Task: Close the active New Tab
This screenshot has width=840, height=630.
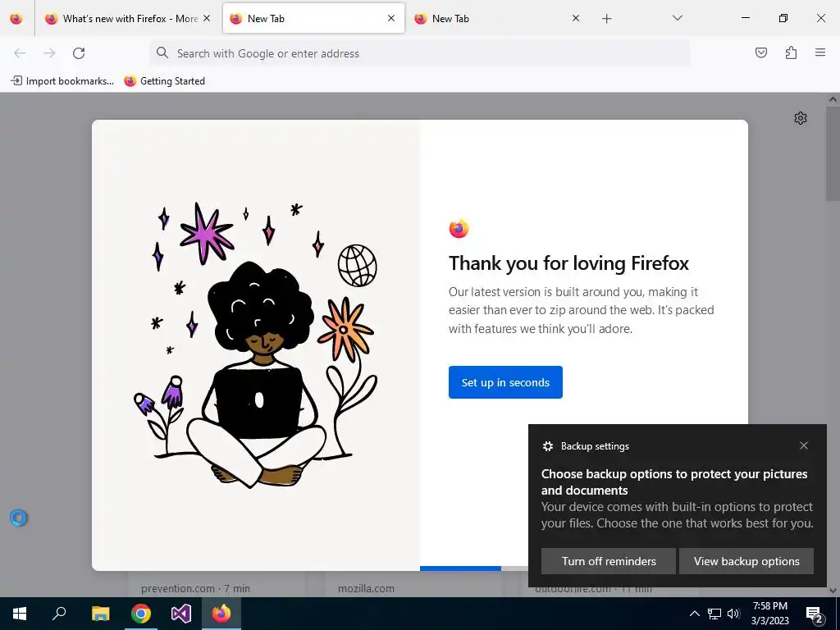Action: [391, 18]
